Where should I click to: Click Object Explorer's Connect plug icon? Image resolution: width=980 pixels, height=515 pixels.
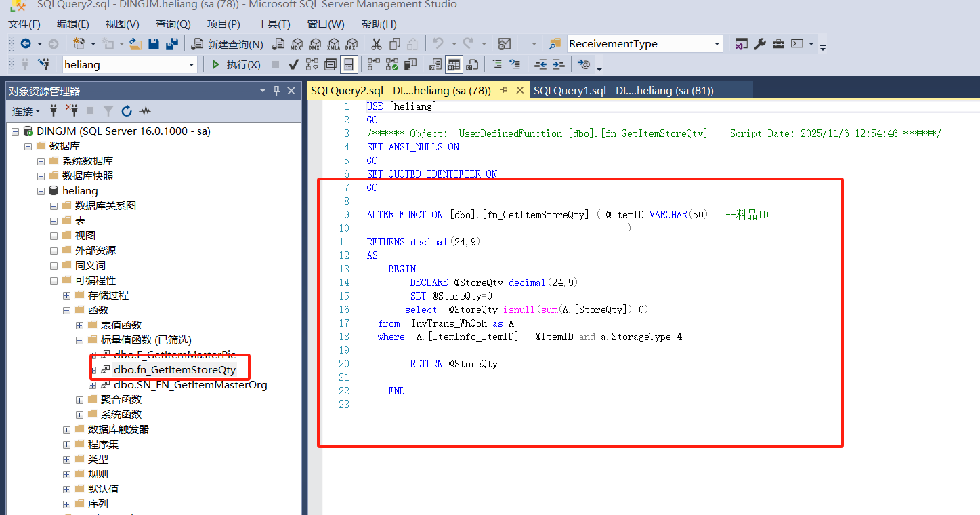[x=54, y=110]
